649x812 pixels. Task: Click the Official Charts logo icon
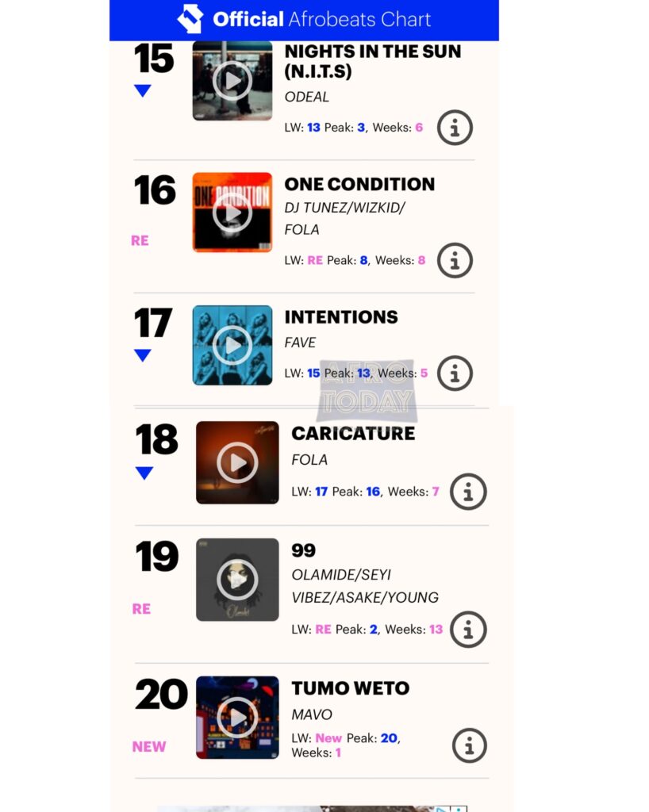(190, 19)
